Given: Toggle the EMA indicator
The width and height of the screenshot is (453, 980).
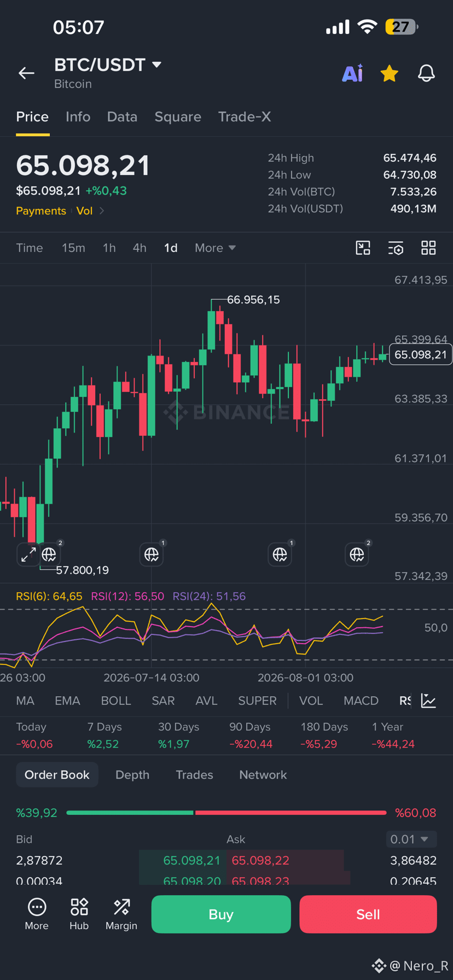Looking at the screenshot, I should tap(67, 701).
